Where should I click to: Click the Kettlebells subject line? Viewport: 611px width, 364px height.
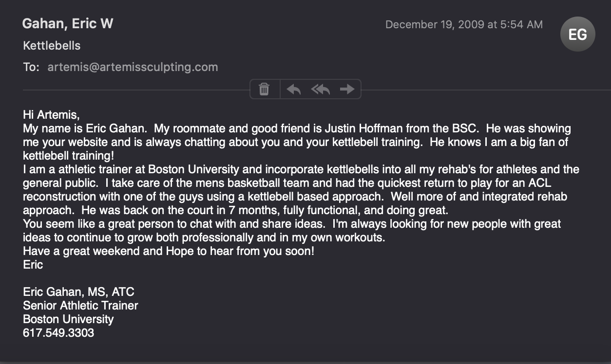click(52, 46)
